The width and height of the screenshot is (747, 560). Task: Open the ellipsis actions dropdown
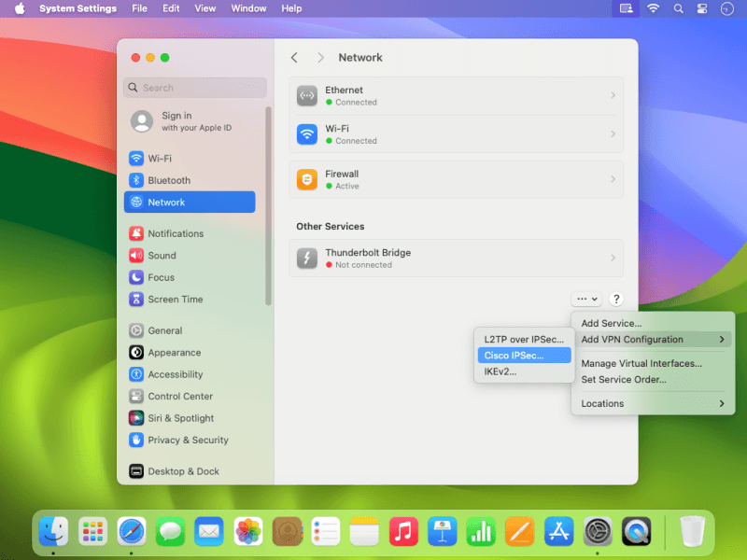(x=587, y=300)
